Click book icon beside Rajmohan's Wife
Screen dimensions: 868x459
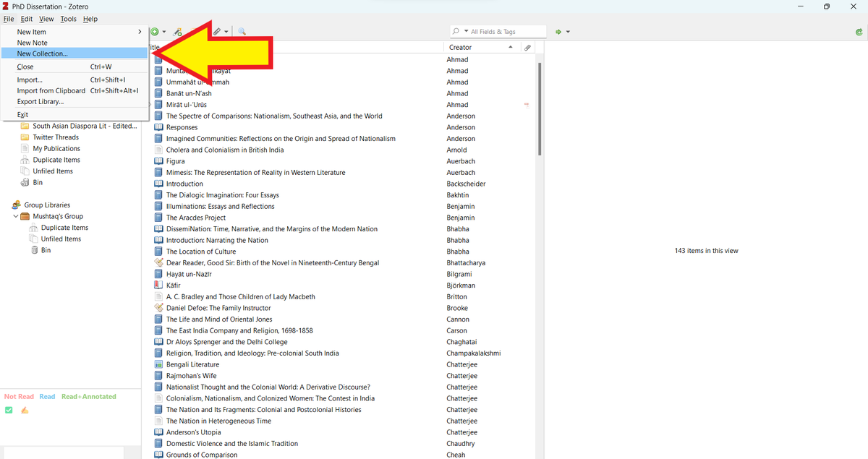(x=159, y=376)
